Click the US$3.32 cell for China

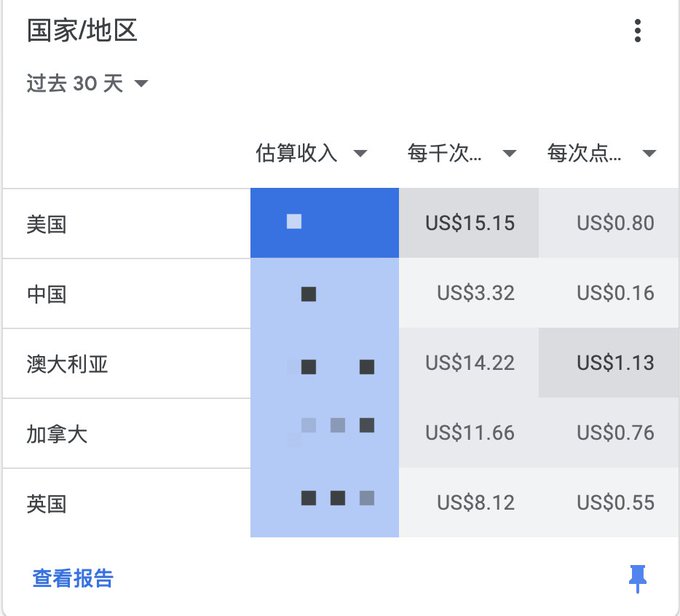click(x=469, y=293)
